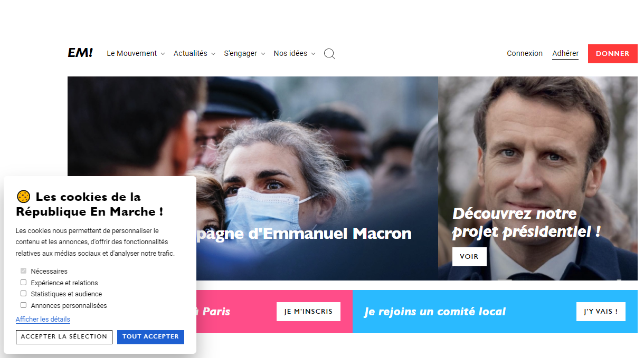Screen dimensions: 644x358
Task: Click the Voir button
Action: [469, 257]
